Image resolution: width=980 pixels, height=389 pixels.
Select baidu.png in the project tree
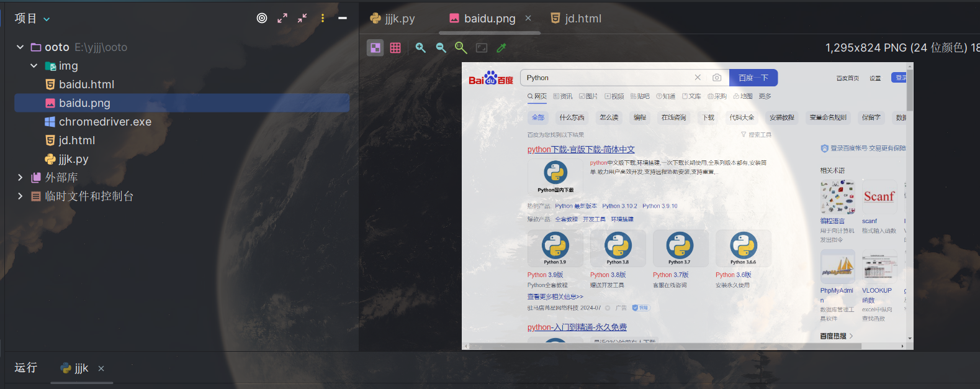point(182,103)
